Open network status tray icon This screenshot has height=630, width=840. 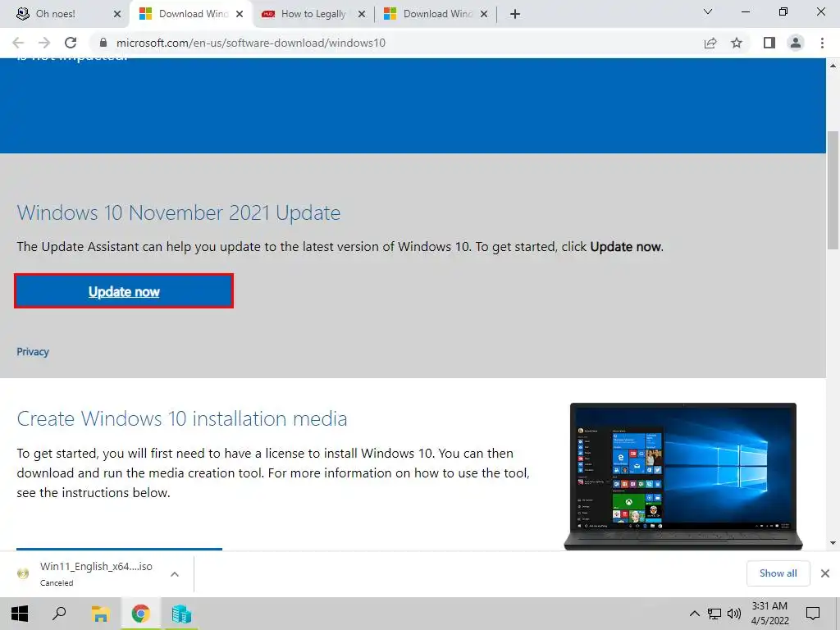coord(714,614)
